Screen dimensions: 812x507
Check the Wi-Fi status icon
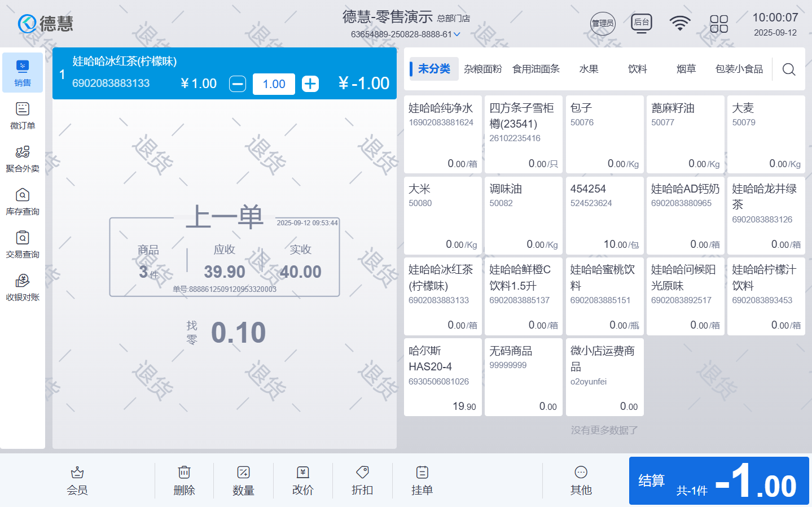680,24
